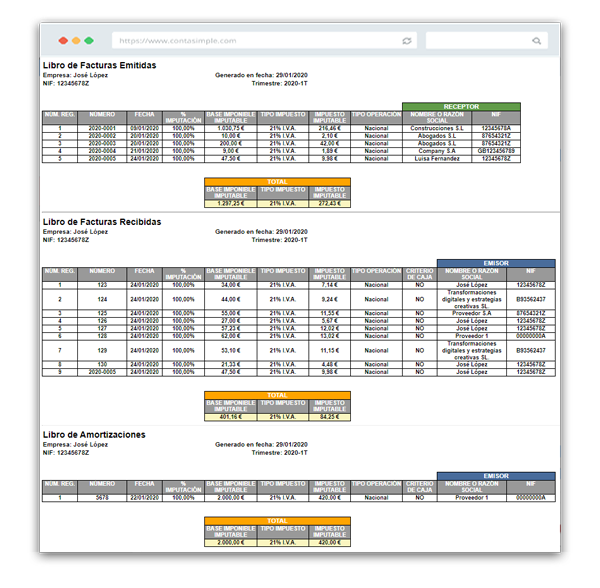The height and width of the screenshot is (588, 600).
Task: Click invoice number 2020-0003 cell
Action: (102, 143)
